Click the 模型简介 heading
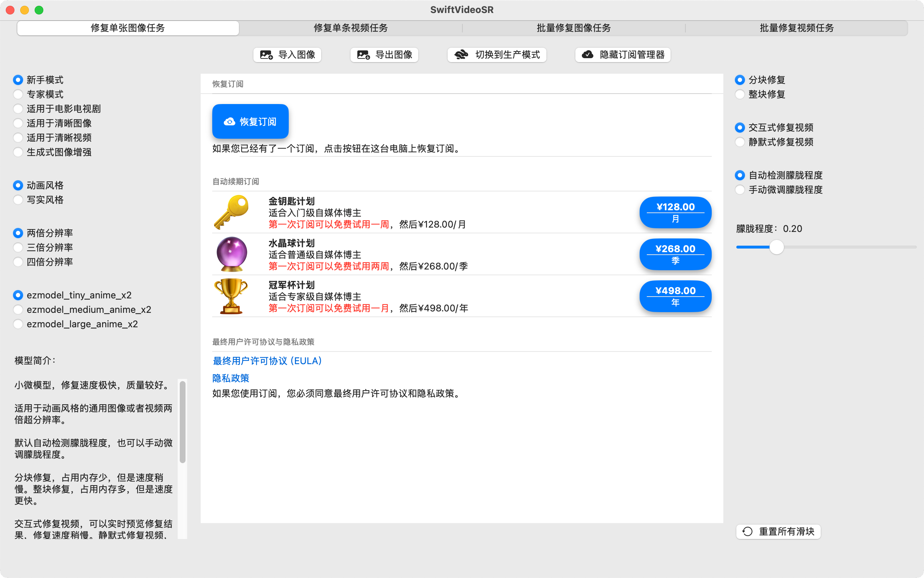This screenshot has width=924, height=578. (x=35, y=361)
